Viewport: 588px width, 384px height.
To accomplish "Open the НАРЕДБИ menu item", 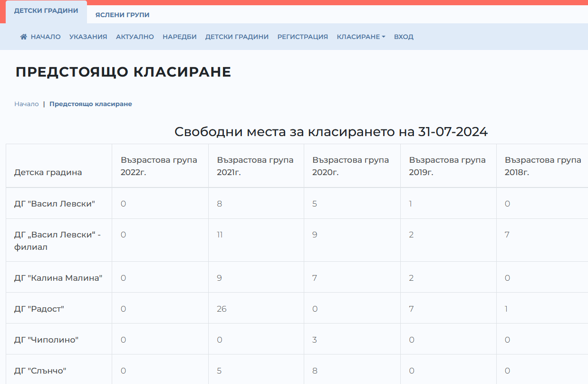I will tap(180, 37).
